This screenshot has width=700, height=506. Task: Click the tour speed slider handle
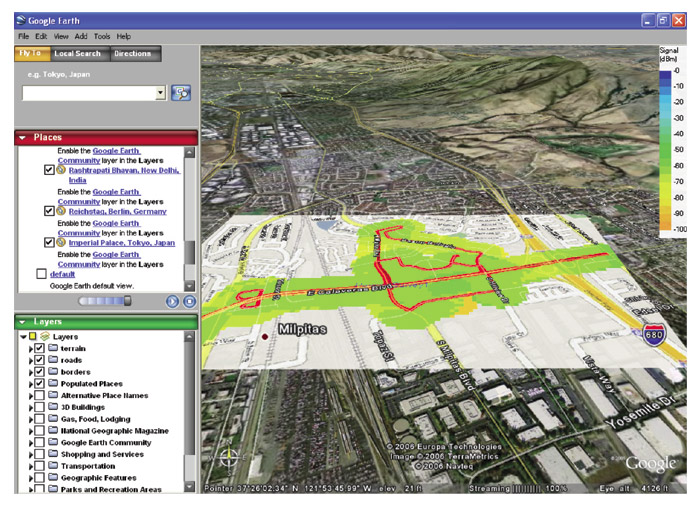pyautogui.click(x=128, y=301)
